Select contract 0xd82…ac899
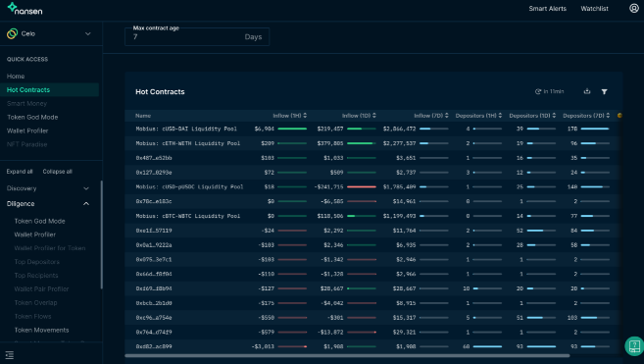 point(154,346)
